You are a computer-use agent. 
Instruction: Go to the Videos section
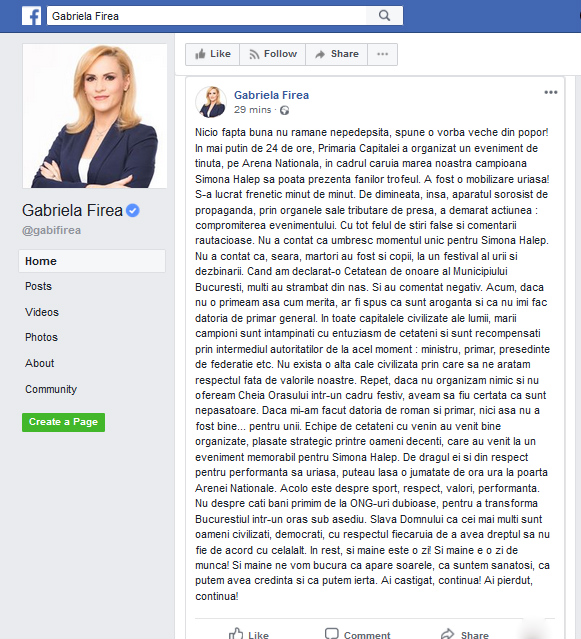(42, 312)
